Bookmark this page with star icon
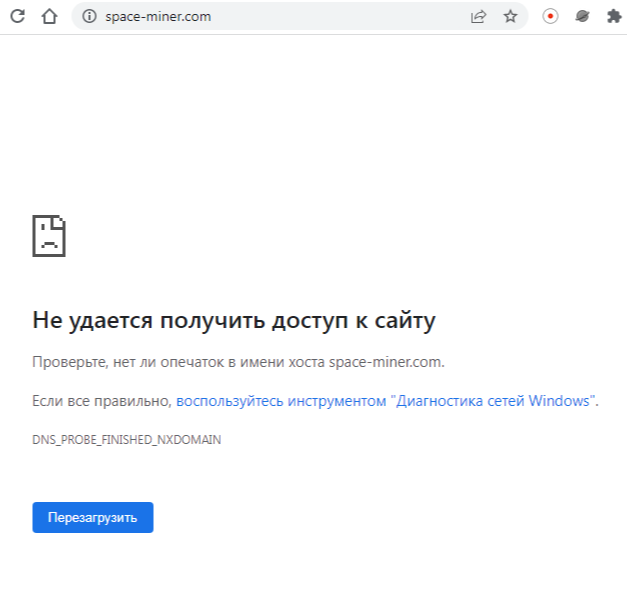 click(510, 16)
